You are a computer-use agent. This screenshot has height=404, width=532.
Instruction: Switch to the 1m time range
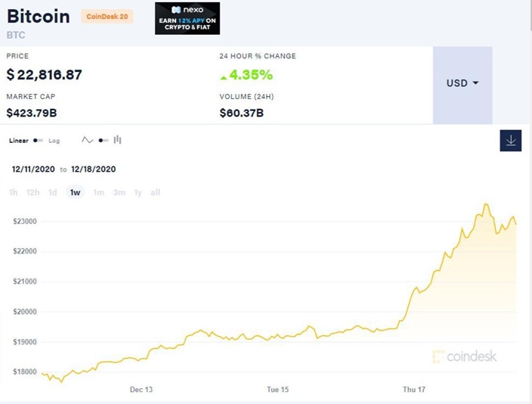[99, 193]
